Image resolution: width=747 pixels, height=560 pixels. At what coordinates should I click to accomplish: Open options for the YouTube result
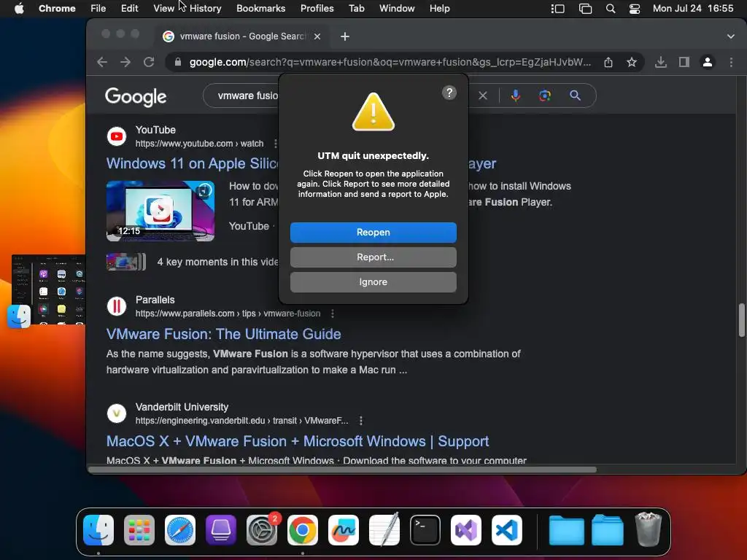(275, 144)
